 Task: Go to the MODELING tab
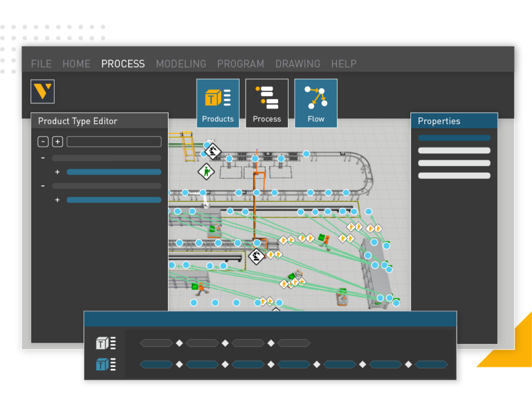click(181, 64)
